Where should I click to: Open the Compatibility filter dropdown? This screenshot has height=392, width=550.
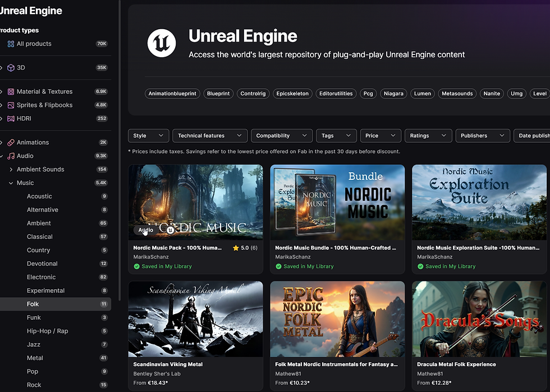pos(282,136)
